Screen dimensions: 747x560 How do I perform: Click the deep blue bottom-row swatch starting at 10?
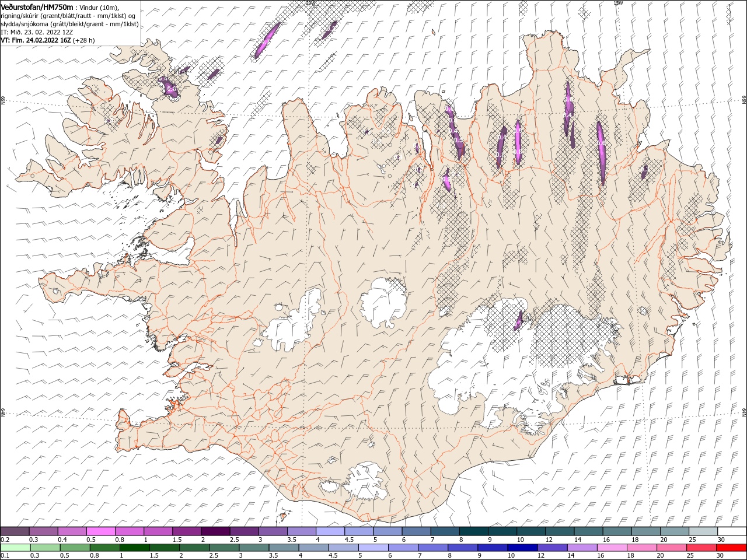[522, 548]
